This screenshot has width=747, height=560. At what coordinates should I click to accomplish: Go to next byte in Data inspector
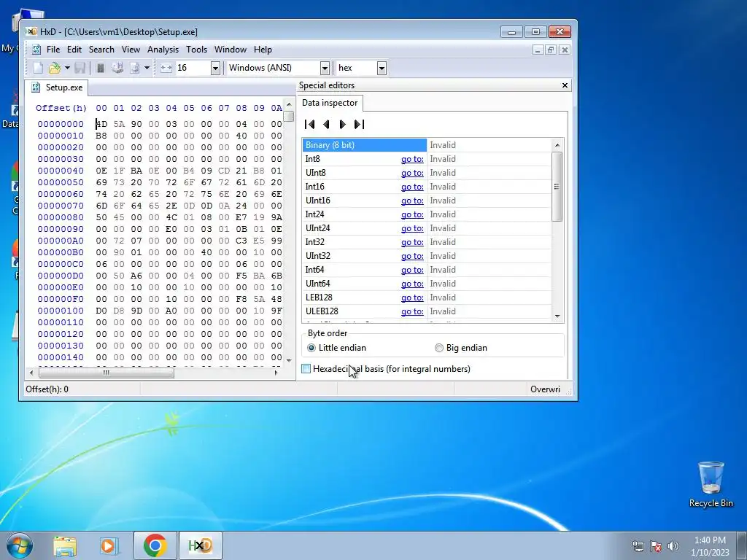pos(343,124)
